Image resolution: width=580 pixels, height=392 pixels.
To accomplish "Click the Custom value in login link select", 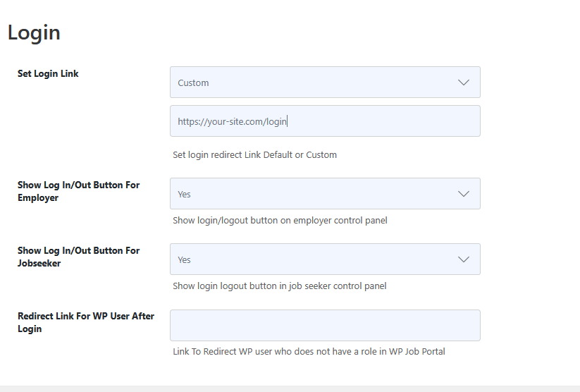I will click(x=193, y=82).
